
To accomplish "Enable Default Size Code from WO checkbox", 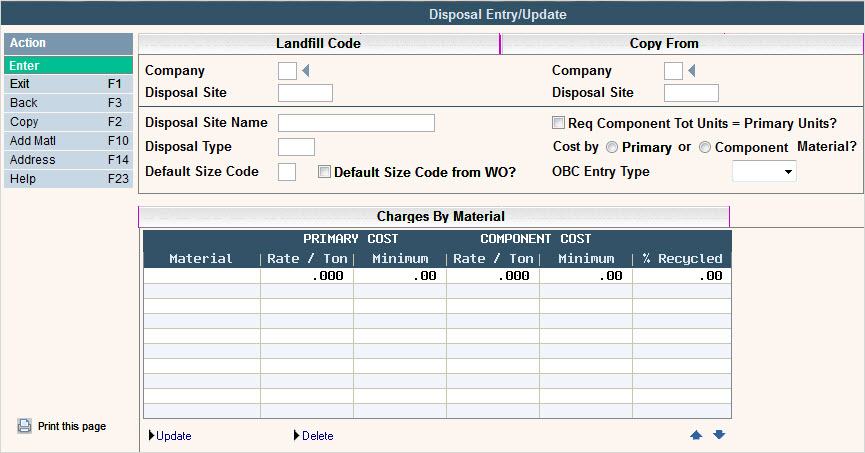I will (x=324, y=172).
